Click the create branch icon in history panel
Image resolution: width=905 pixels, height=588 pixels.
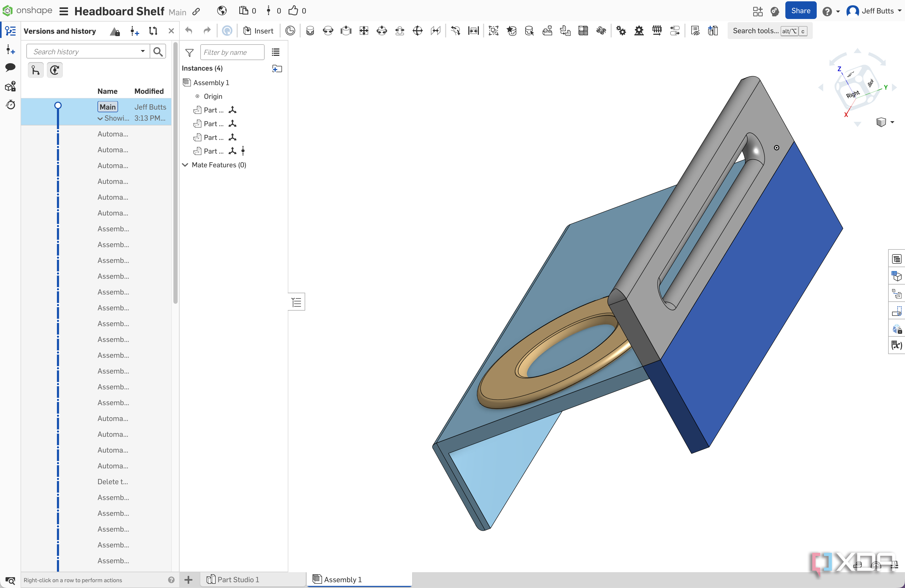[35, 70]
